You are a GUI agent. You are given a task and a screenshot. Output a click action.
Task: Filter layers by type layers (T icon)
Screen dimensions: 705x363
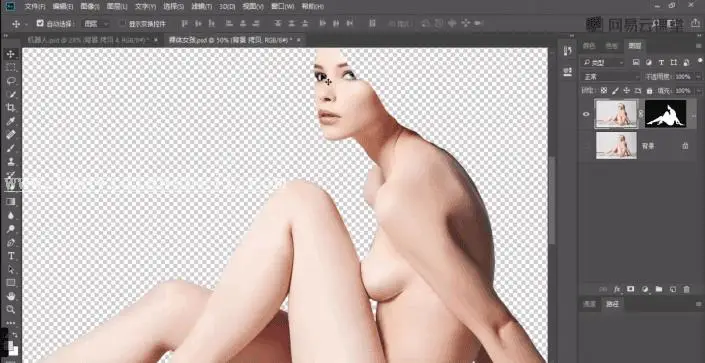pyautogui.click(x=661, y=62)
